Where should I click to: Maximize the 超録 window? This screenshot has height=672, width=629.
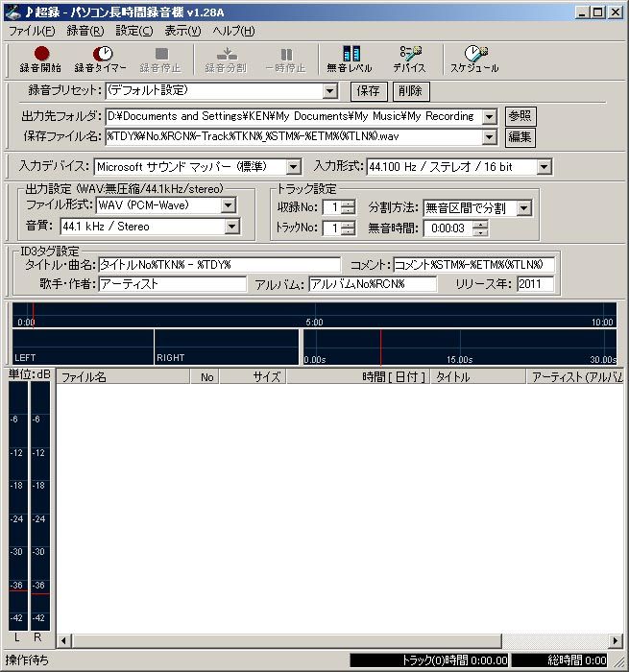597,12
